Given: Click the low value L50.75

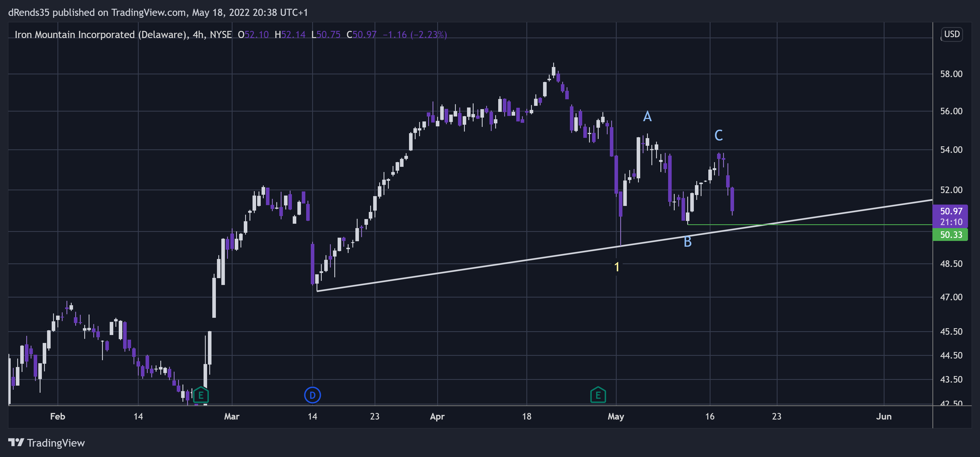Looking at the screenshot, I should [326, 35].
